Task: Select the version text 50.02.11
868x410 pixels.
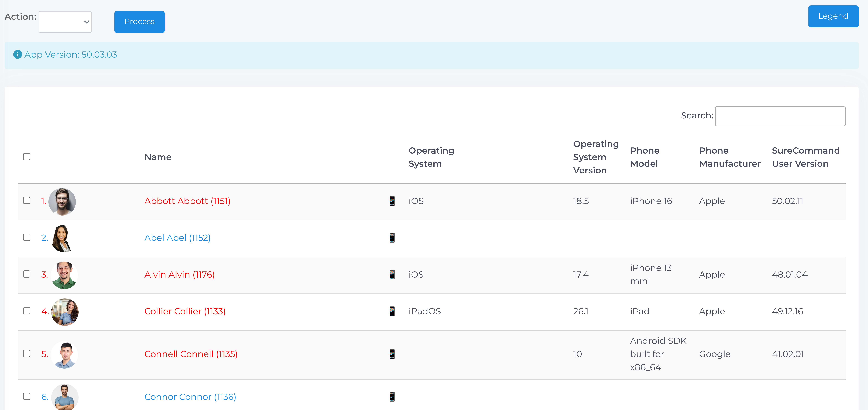Action: click(x=787, y=201)
